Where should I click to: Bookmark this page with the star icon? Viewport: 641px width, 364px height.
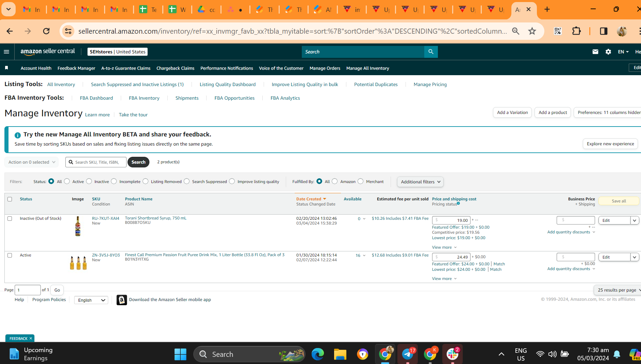532,31
